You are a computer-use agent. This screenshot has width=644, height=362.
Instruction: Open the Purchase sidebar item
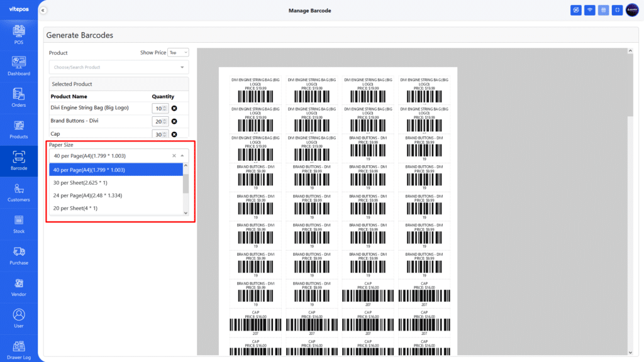19,256
